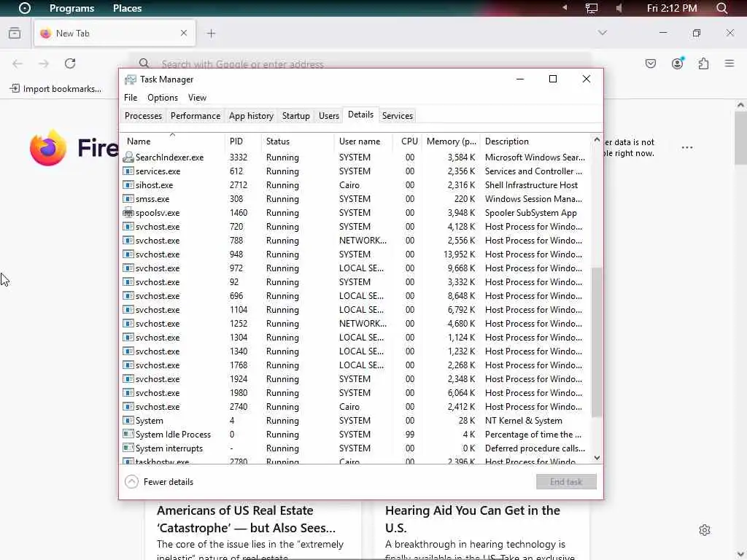Switch to the Startup tab

pyautogui.click(x=296, y=116)
